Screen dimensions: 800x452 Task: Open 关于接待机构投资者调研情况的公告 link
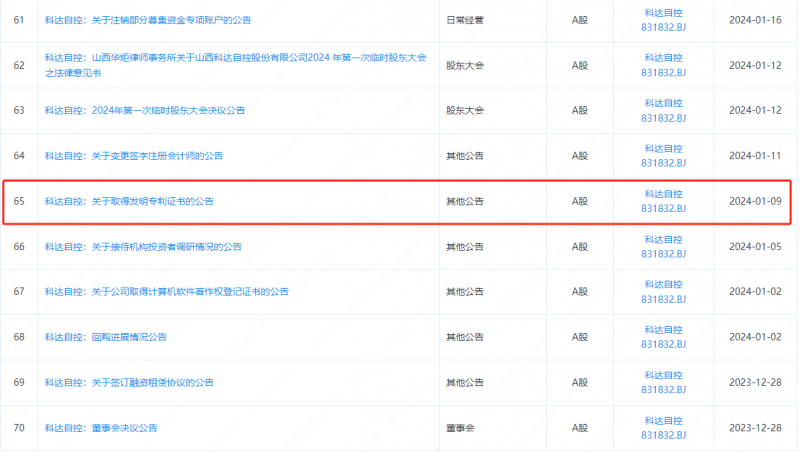tap(143, 246)
